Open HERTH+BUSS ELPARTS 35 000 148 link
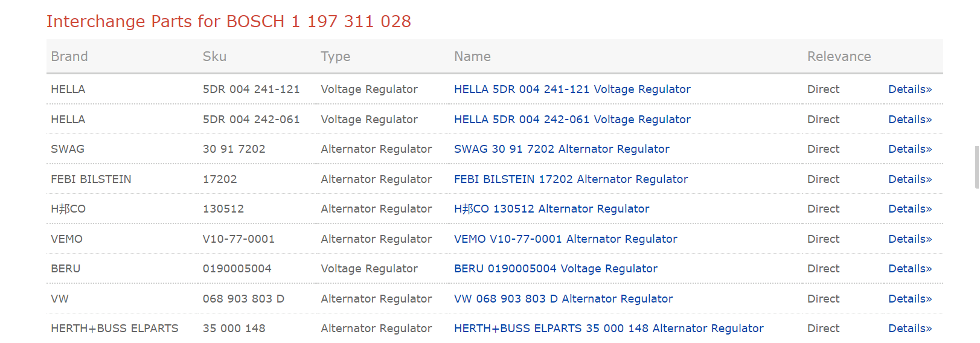The height and width of the screenshot is (343, 980). tap(609, 329)
